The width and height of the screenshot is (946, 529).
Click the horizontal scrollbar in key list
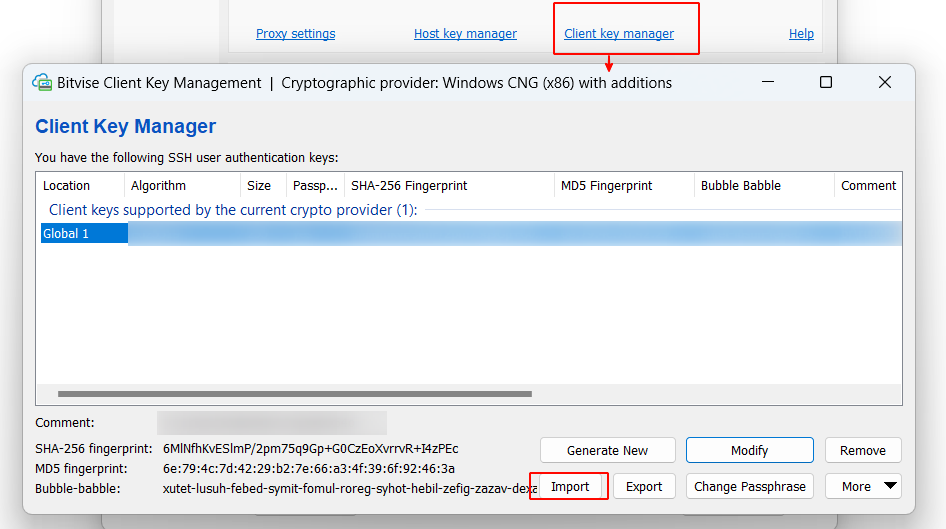pyautogui.click(x=295, y=395)
